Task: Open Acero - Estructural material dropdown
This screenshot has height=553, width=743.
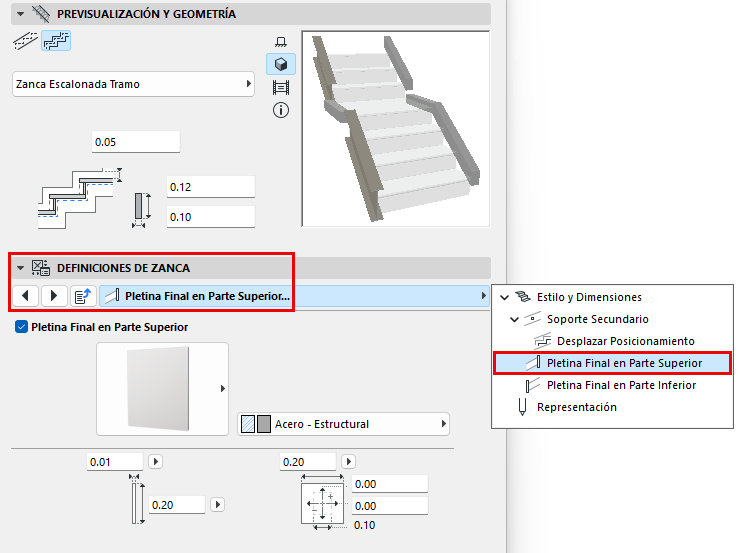Action: (343, 424)
